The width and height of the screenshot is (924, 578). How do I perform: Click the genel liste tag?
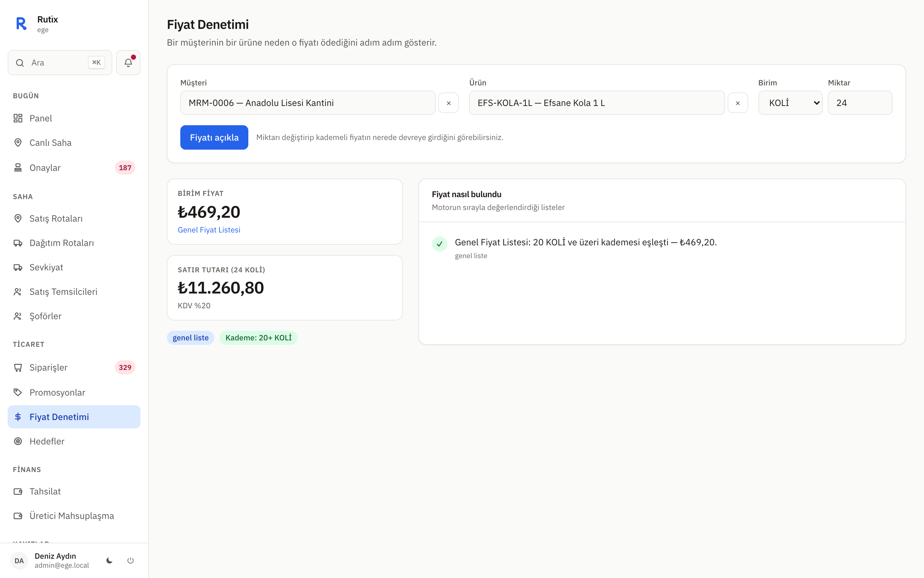click(x=191, y=337)
